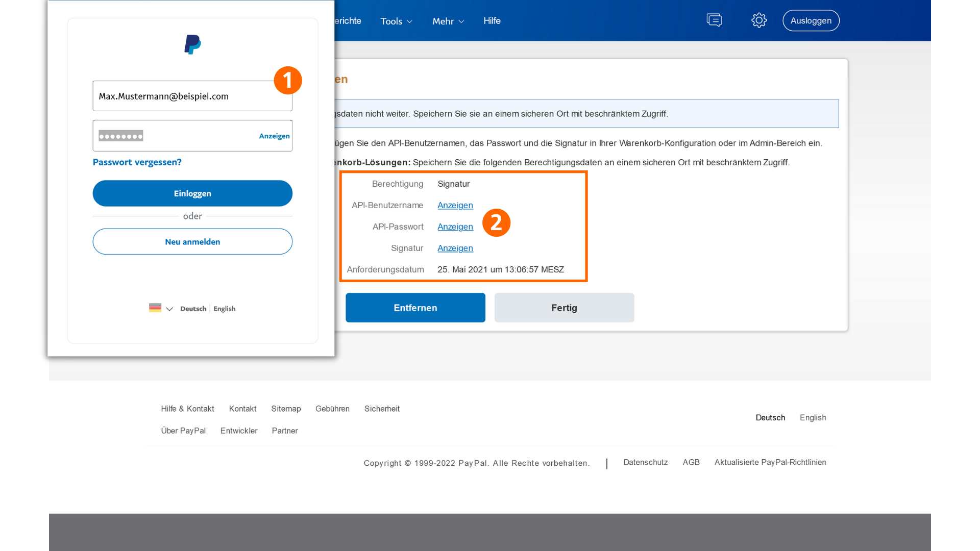Click the Fertig button
Viewport: 980px width, 551px height.
[x=564, y=308]
